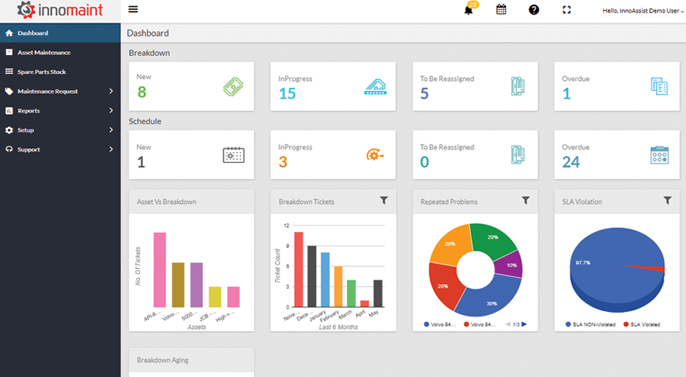Open the notifications bell icon
The width and height of the screenshot is (686, 377).
click(468, 10)
